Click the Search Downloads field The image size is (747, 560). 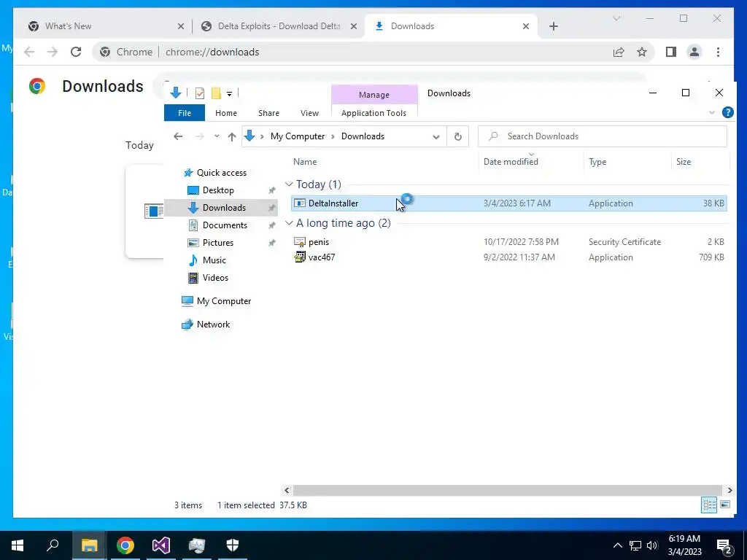603,136
